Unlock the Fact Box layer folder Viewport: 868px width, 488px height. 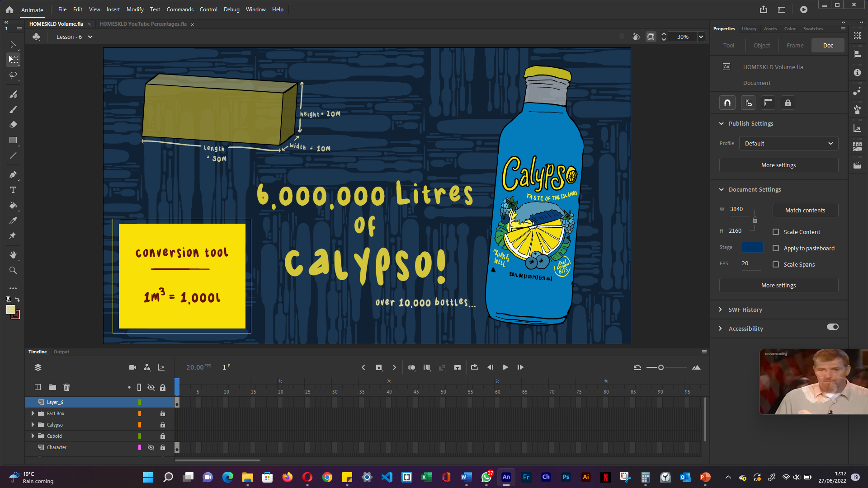pyautogui.click(x=163, y=413)
